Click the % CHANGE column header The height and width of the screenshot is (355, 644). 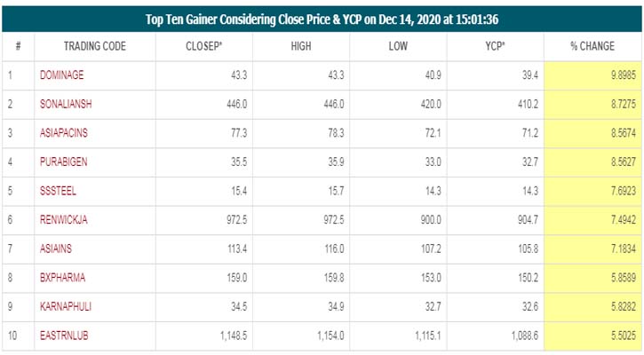592,45
